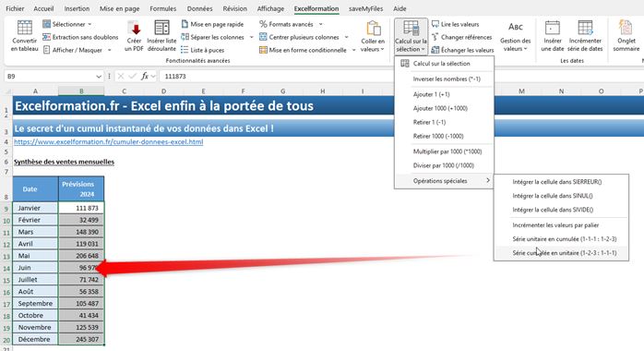Click the Prévisions 2024 header cell
The image size is (644, 351).
[x=81, y=189]
